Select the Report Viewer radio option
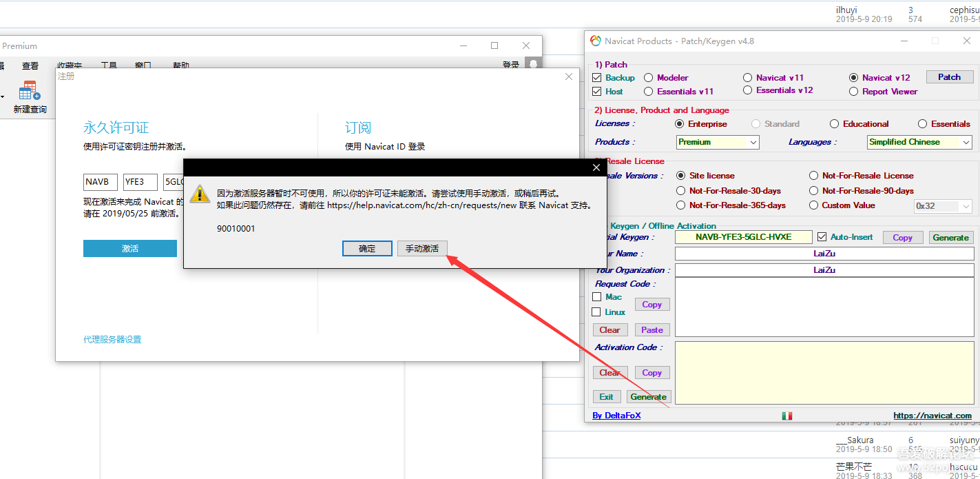980x479 pixels. (x=854, y=91)
